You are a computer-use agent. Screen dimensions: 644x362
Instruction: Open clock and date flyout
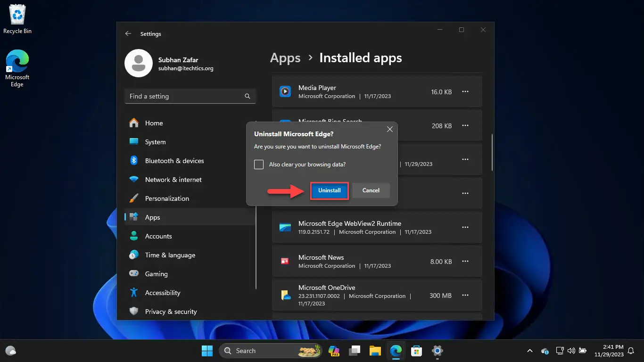click(609, 351)
